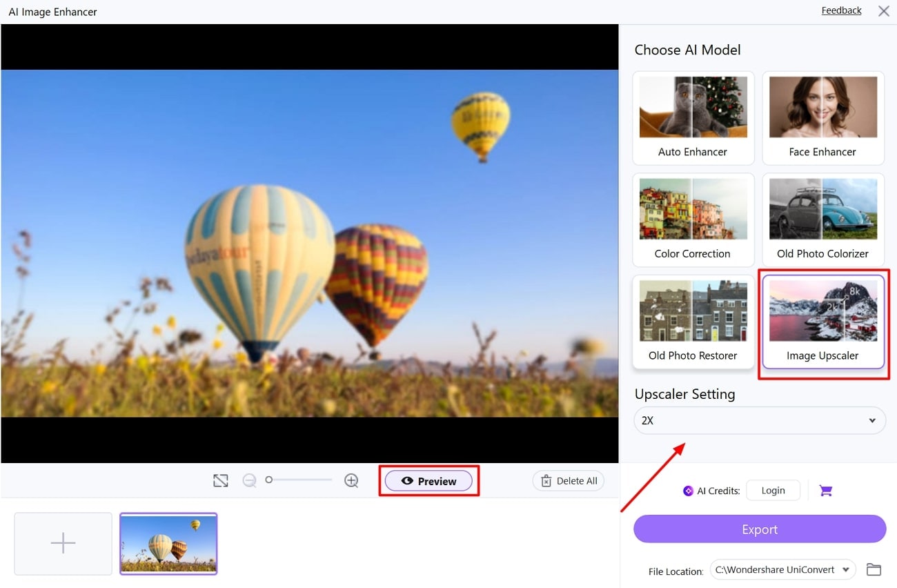The image size is (897, 588).
Task: Zoom in using the plus magnifier icon
Action: click(351, 481)
